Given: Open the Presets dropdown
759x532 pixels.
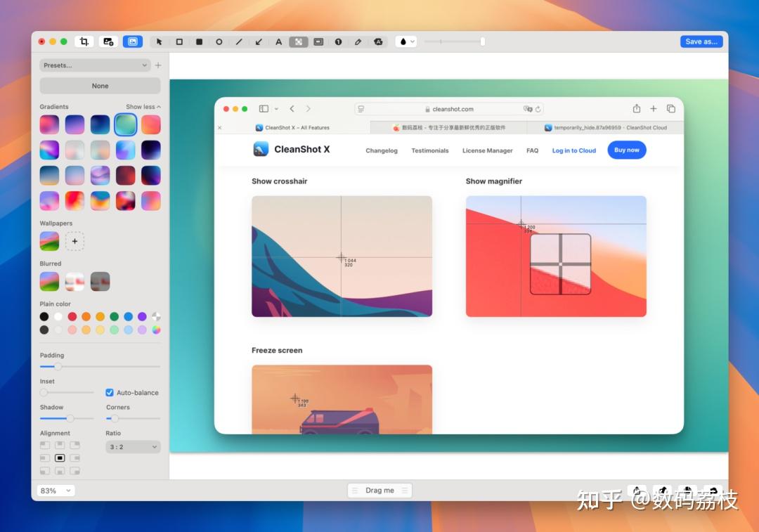Looking at the screenshot, I should coord(95,65).
